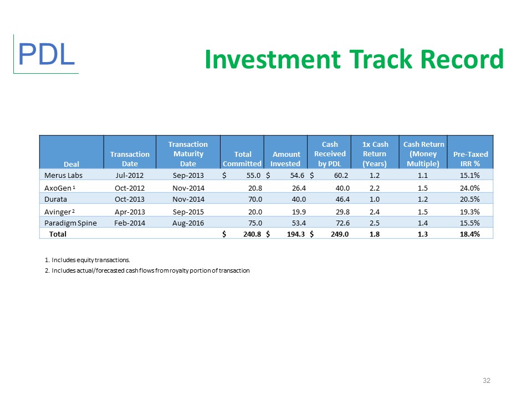Click the 18.4% total IRR value

[469, 234]
